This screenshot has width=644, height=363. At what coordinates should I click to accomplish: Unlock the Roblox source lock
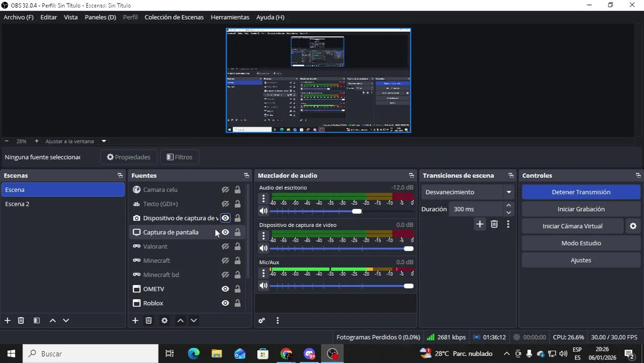[x=237, y=303]
